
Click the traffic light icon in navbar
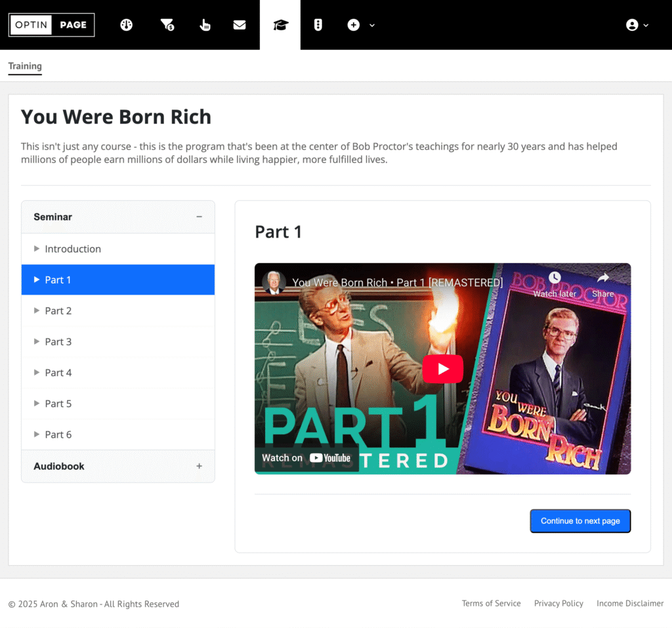coord(318,25)
